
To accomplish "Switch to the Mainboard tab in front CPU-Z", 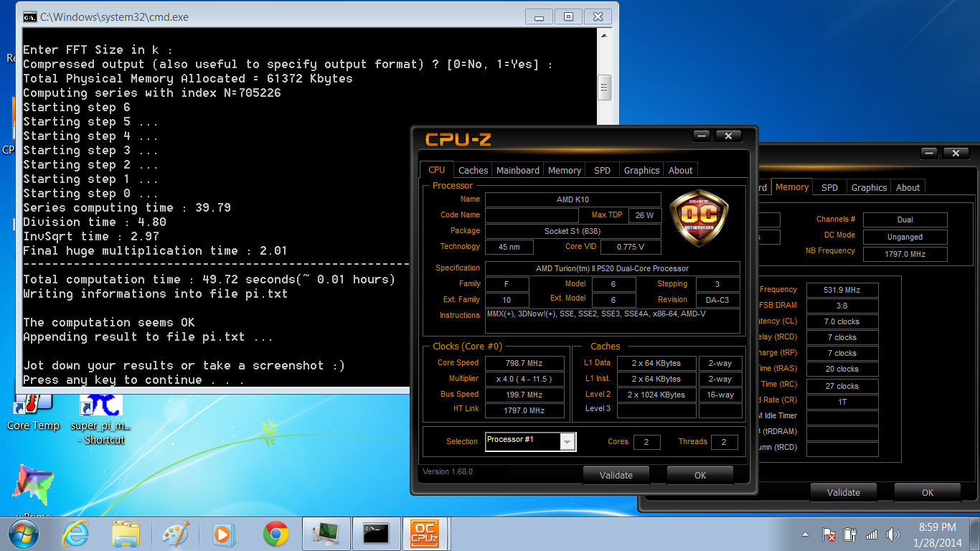I will coord(518,171).
